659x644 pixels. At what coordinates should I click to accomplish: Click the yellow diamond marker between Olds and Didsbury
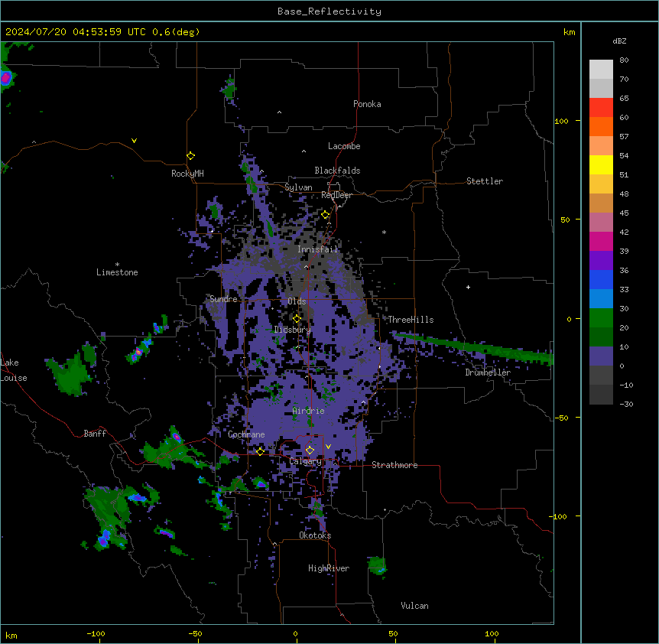click(297, 318)
